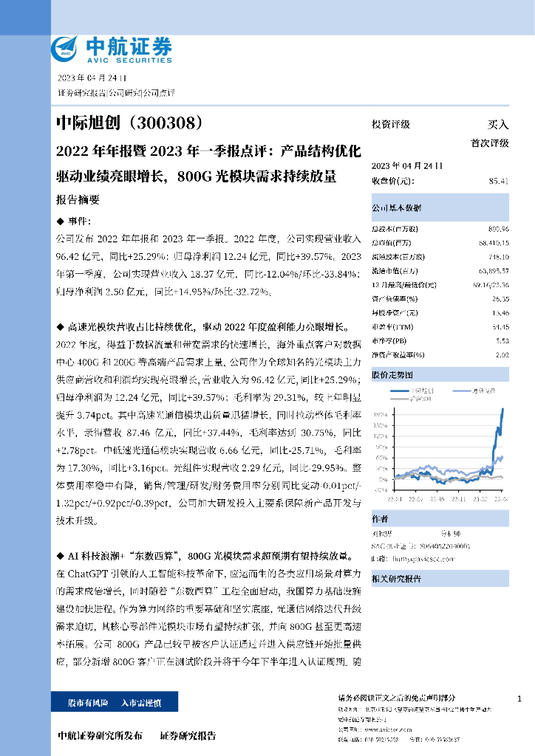Click the 股价走势图 section header
This screenshot has height=756, width=535.
coord(440,374)
